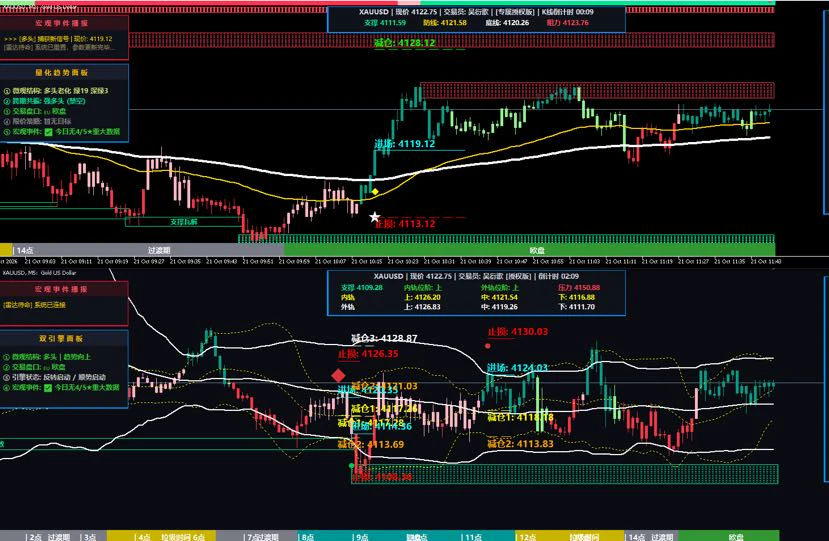The width and height of the screenshot is (829, 541).
Task: Click the 支撑 4109.28 value
Action: pyautogui.click(x=362, y=288)
